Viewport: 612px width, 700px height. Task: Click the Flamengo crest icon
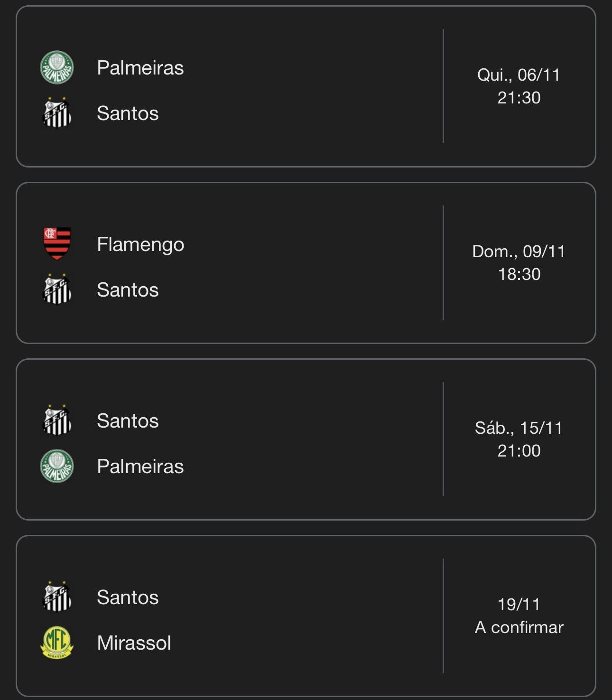(x=57, y=243)
